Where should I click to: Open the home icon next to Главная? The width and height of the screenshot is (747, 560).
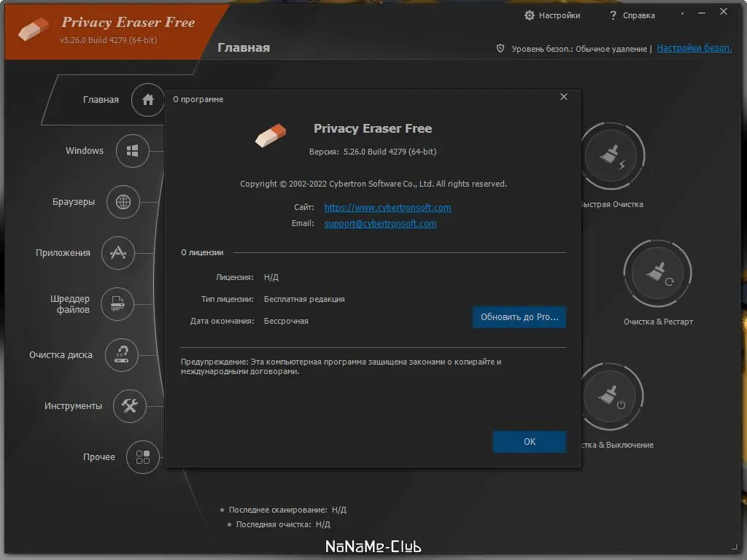pos(147,99)
